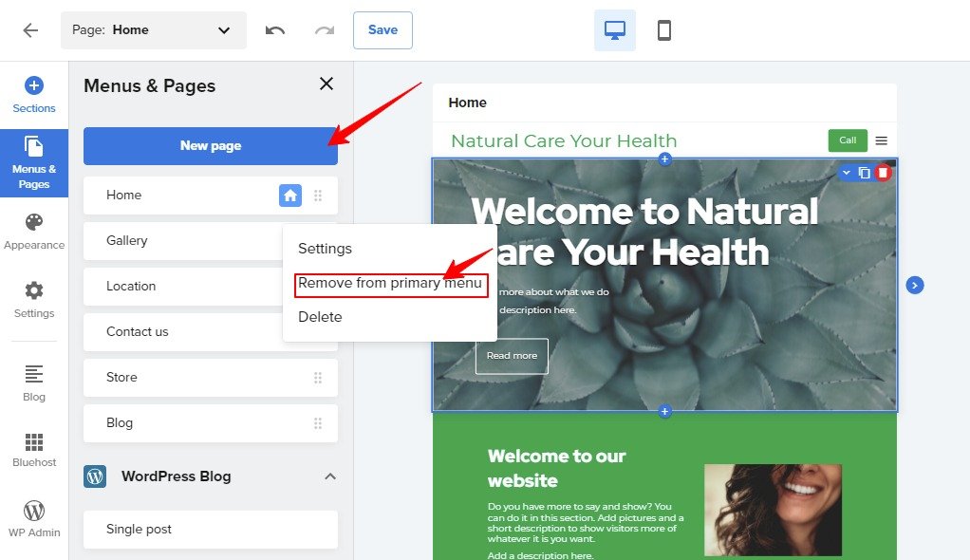
Task: Click the undo arrow
Action: coord(275,30)
